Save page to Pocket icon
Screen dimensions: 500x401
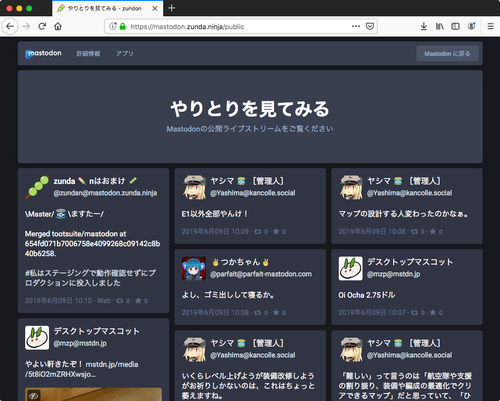pos(370,26)
